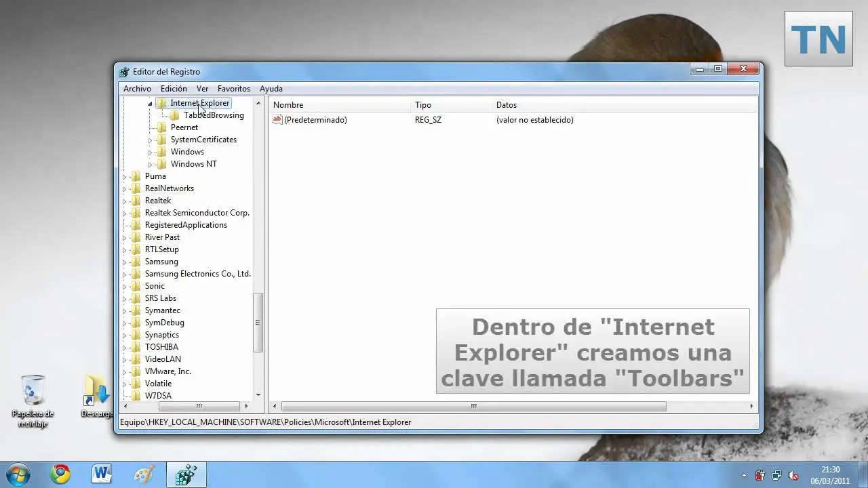This screenshot has height=488, width=868.
Task: Click the registry path in status bar
Action: pyautogui.click(x=265, y=422)
